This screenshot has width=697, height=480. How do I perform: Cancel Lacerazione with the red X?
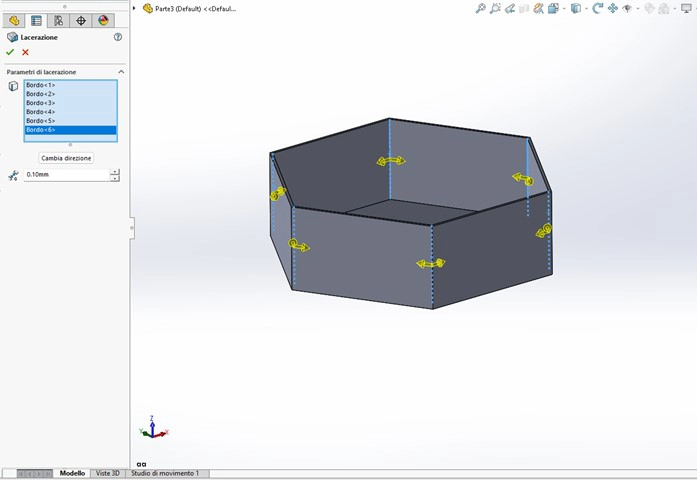pyautogui.click(x=25, y=52)
